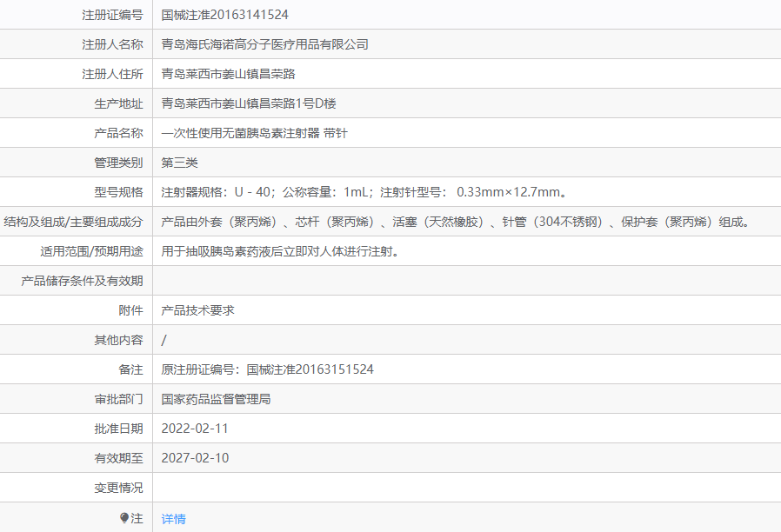The height and width of the screenshot is (532, 781).
Task: Click the 变更情况 row label
Action: pyautogui.click(x=118, y=487)
